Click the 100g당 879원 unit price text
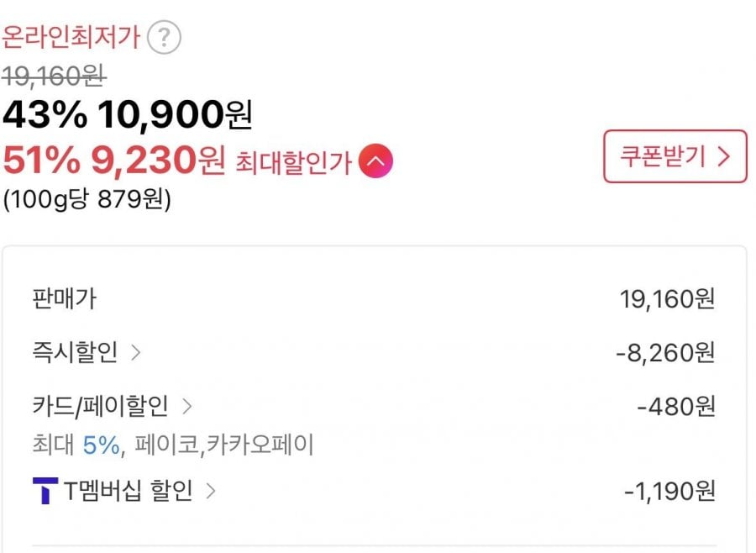Image resolution: width=756 pixels, height=553 pixels. point(87,201)
